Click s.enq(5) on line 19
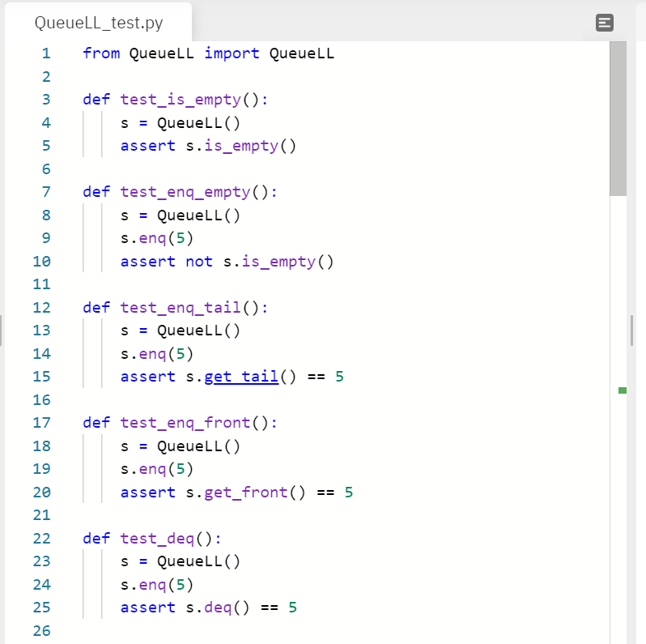The height and width of the screenshot is (644, 646). [x=156, y=469]
